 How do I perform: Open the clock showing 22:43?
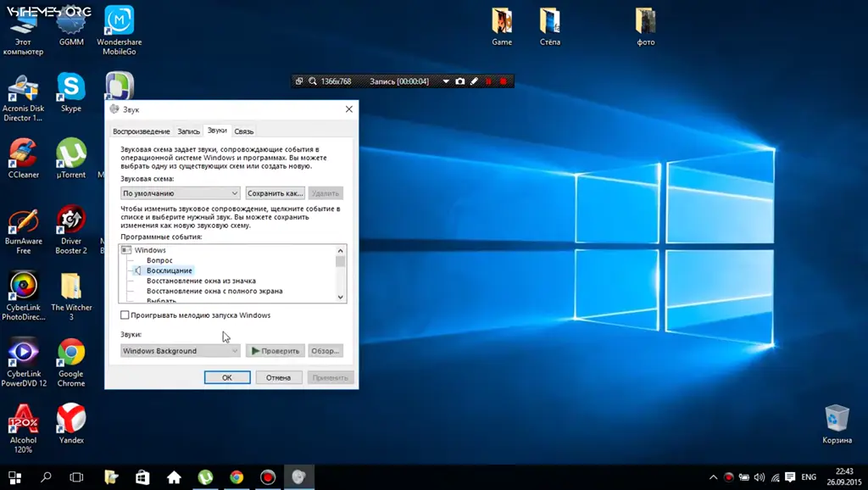tap(844, 477)
